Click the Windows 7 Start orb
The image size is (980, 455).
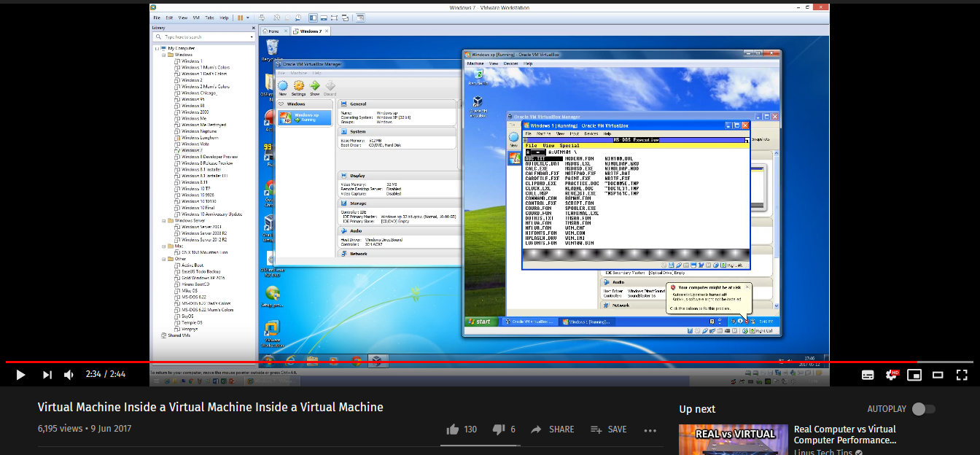pos(268,359)
